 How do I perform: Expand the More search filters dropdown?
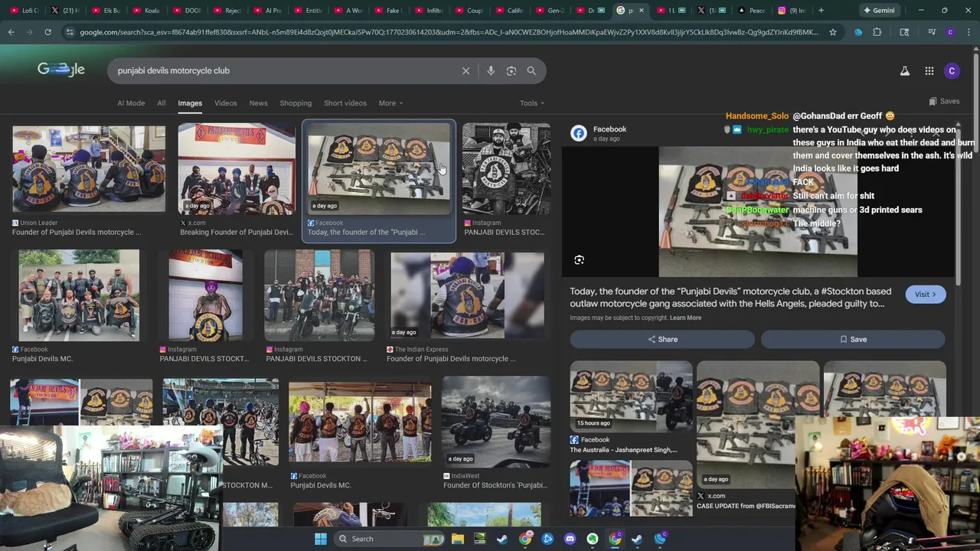(x=390, y=103)
